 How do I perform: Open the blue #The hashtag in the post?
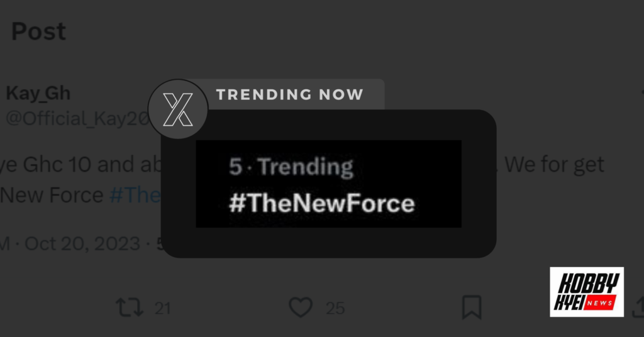pos(135,194)
